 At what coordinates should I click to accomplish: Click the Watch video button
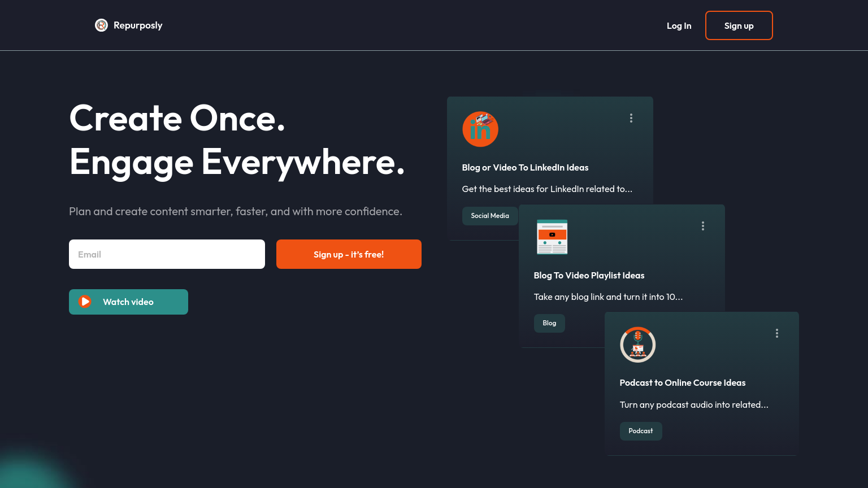[128, 302]
